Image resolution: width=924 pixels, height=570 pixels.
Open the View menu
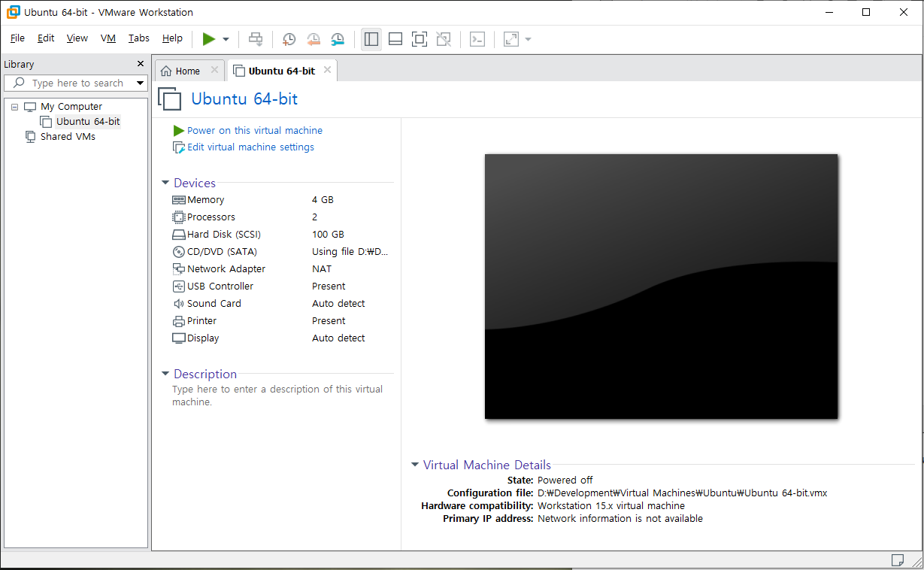tap(77, 38)
